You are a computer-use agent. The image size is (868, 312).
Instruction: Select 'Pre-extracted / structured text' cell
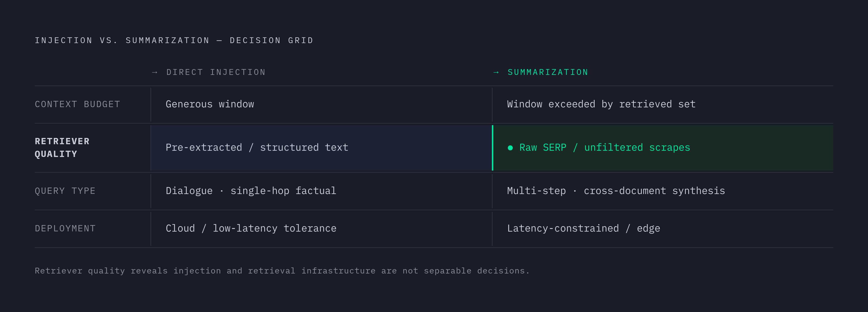click(x=321, y=148)
